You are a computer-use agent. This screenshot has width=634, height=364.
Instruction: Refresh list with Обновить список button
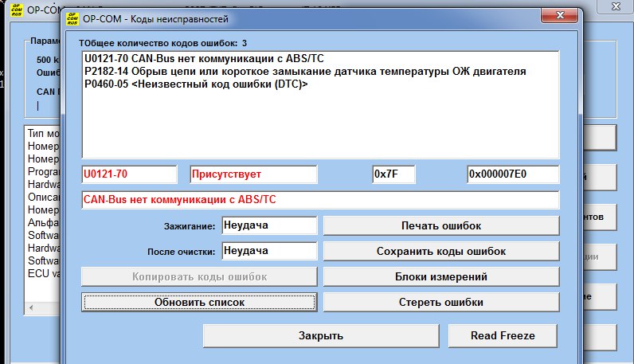tap(199, 303)
